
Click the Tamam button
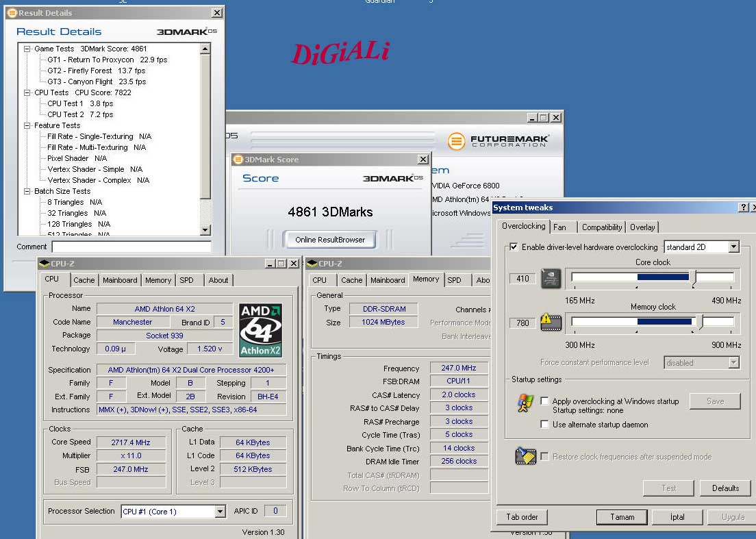pyautogui.click(x=622, y=517)
